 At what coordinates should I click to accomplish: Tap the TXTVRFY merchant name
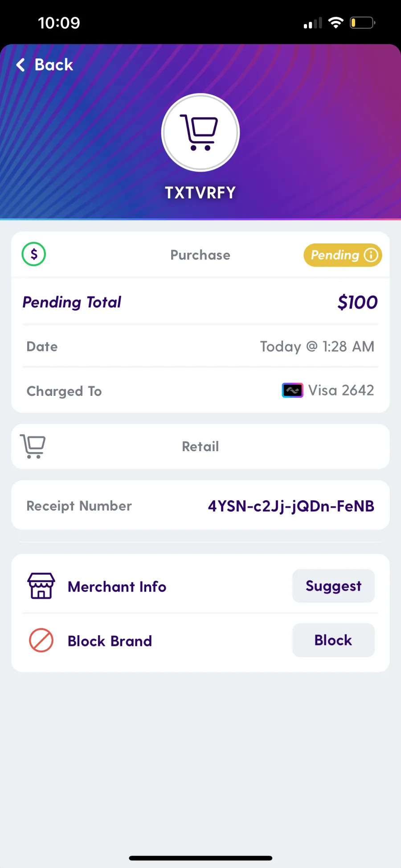(x=200, y=193)
